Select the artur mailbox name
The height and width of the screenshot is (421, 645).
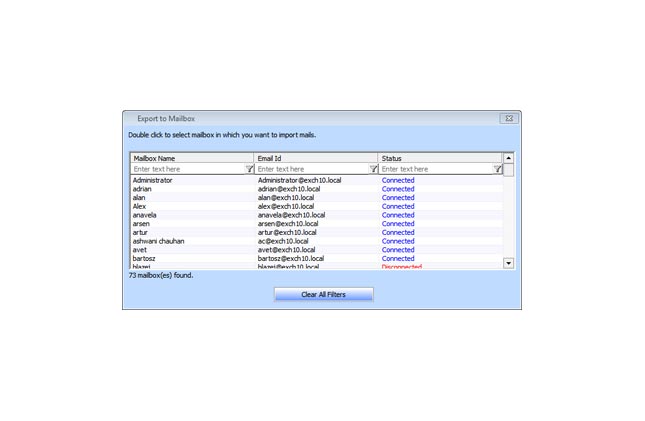point(140,232)
